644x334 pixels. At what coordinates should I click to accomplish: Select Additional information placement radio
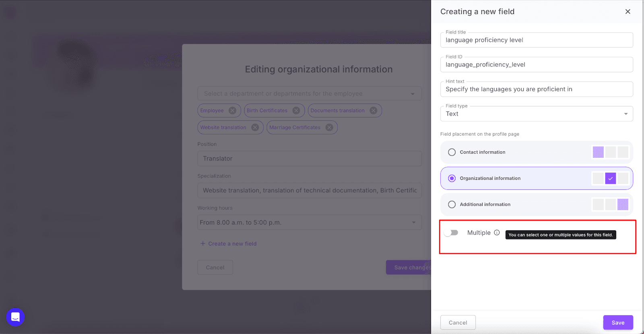(452, 204)
